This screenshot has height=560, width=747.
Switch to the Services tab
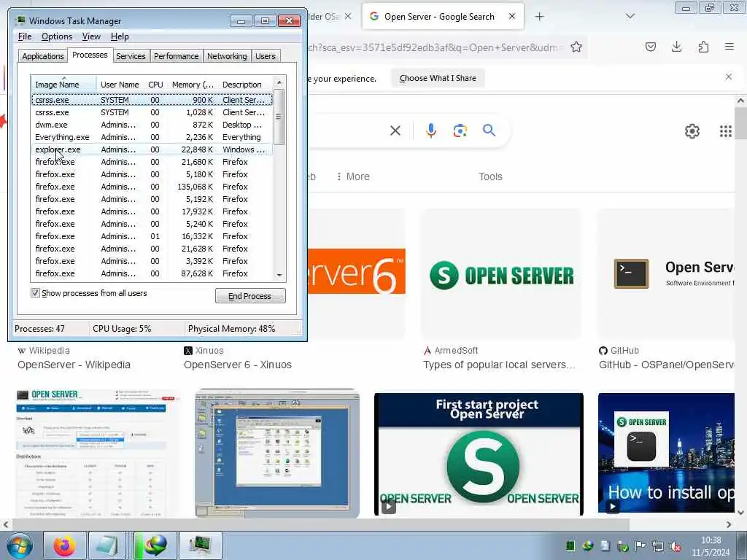pyautogui.click(x=131, y=56)
